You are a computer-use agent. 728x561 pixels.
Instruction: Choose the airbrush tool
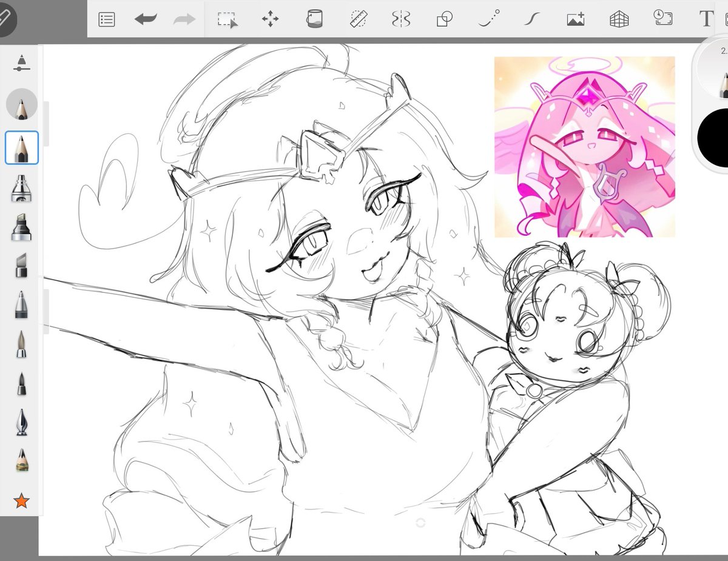coord(22,188)
